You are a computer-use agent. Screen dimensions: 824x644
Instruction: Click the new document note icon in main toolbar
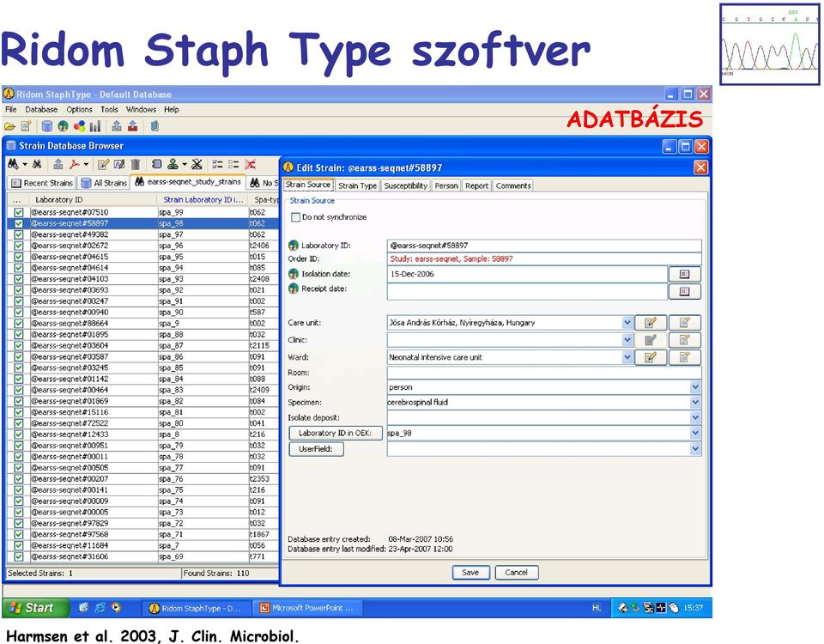click(26, 126)
